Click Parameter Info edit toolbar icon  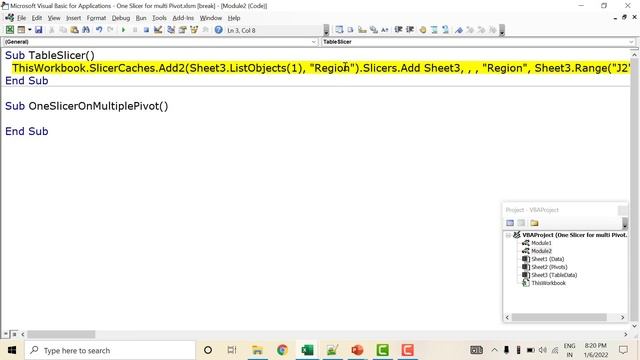coord(373,30)
